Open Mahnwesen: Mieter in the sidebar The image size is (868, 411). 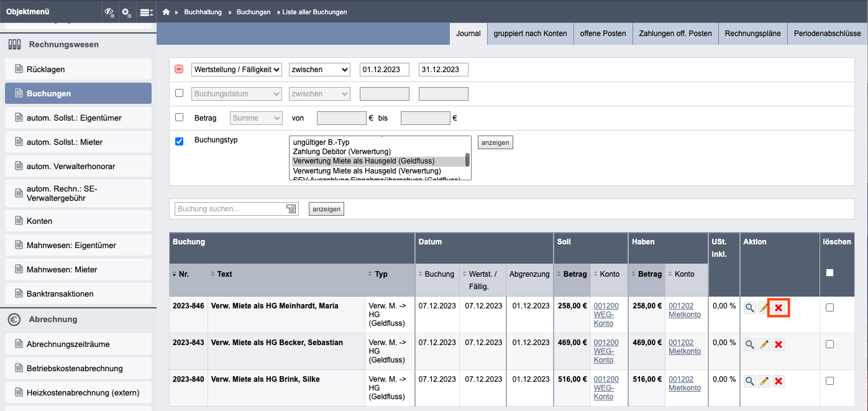78,270
